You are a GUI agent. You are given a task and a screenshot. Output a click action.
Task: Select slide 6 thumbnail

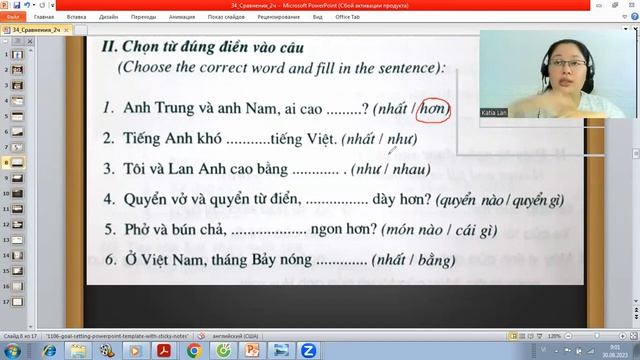point(17,132)
